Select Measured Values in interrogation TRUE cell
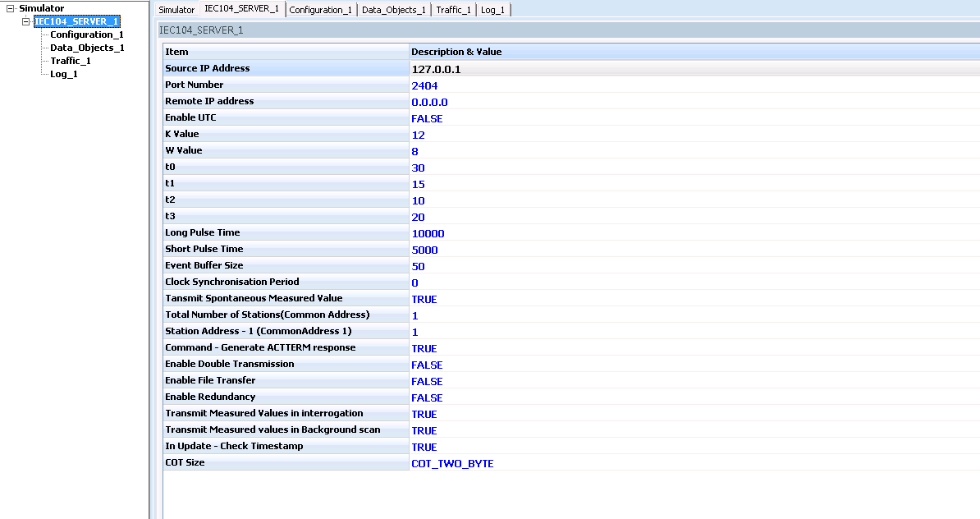The height and width of the screenshot is (519, 980). click(x=694, y=414)
